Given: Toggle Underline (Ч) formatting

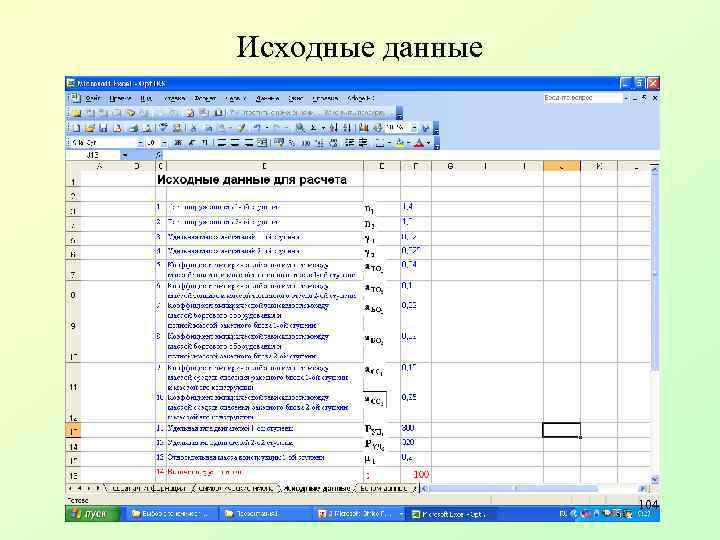Looking at the screenshot, I should (x=204, y=143).
